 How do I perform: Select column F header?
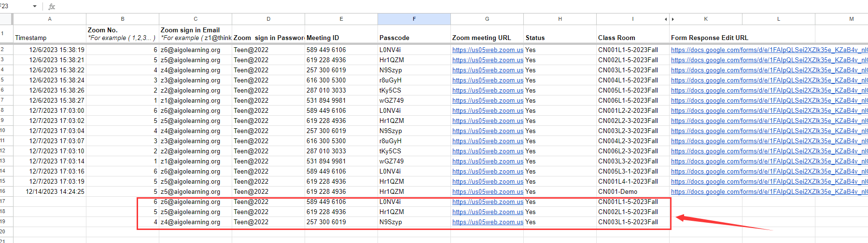point(414,19)
